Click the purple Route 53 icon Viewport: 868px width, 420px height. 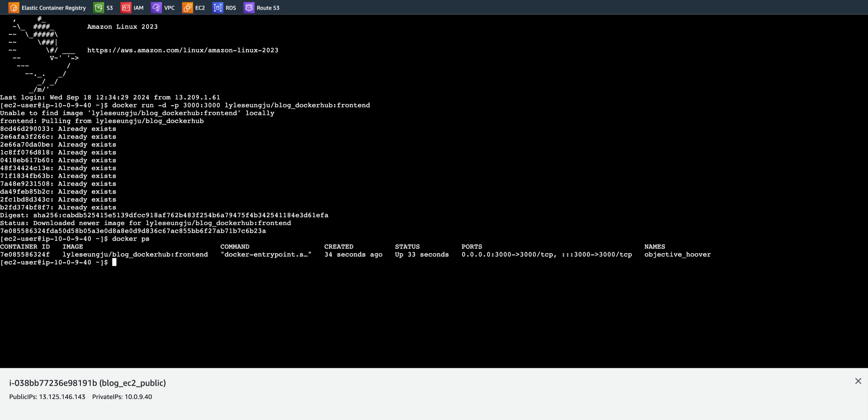coord(249,8)
